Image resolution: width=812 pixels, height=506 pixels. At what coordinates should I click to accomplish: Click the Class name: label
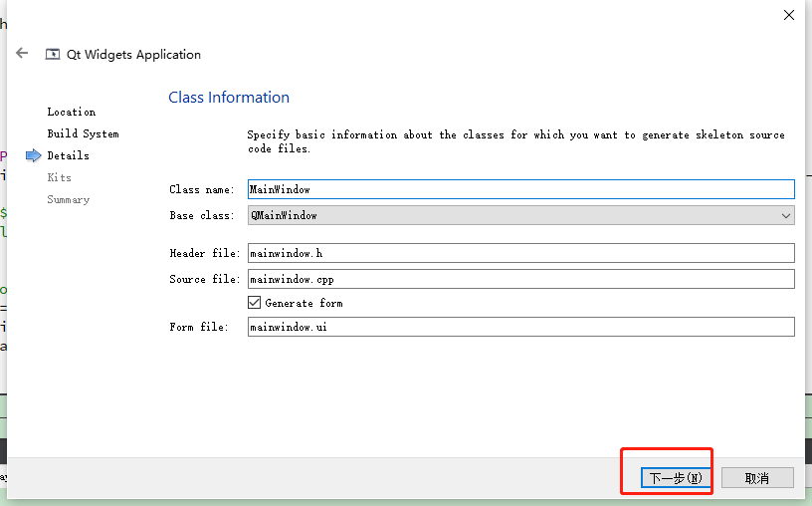pos(201,189)
